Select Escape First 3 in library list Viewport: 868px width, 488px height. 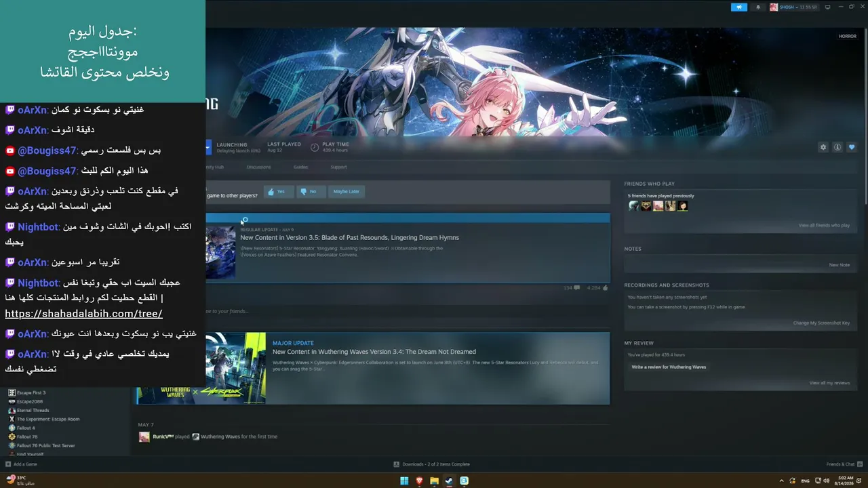[x=31, y=392]
